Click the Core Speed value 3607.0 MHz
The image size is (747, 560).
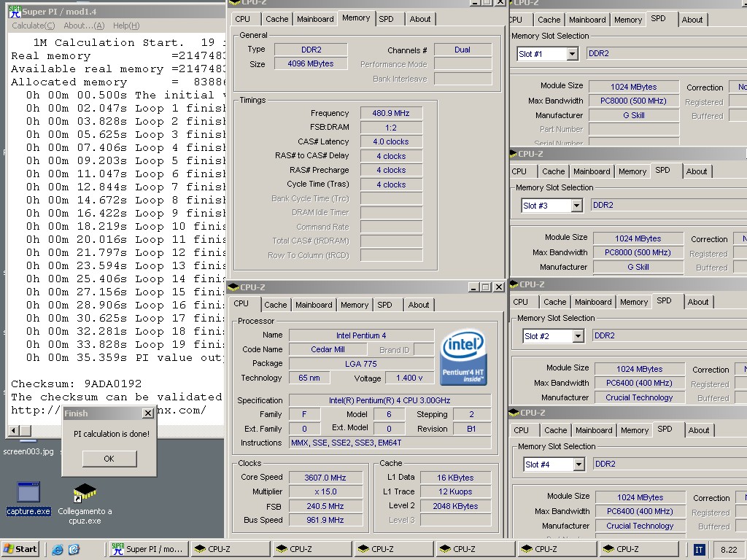pyautogui.click(x=325, y=478)
